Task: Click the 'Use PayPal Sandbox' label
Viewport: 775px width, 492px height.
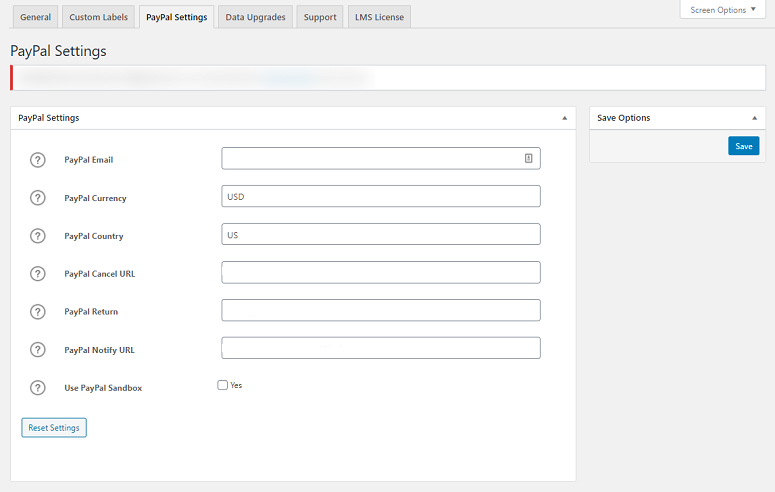Action: tap(103, 388)
